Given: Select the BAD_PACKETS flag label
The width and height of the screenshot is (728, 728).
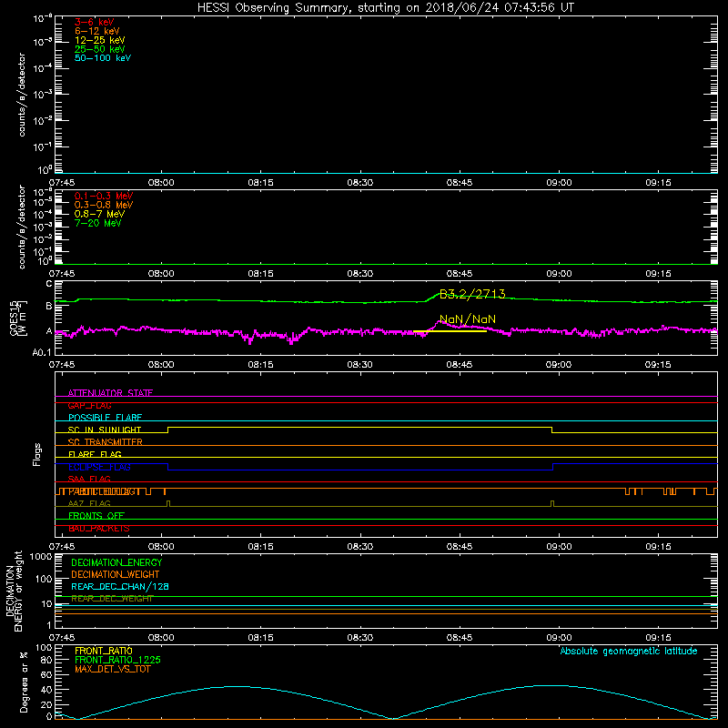Looking at the screenshot, I should (99, 529).
